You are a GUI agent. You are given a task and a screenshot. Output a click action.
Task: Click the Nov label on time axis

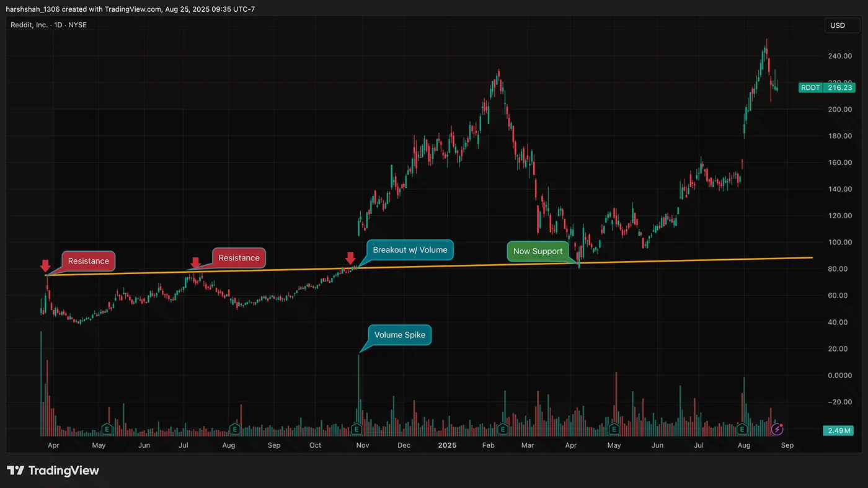[x=363, y=445]
